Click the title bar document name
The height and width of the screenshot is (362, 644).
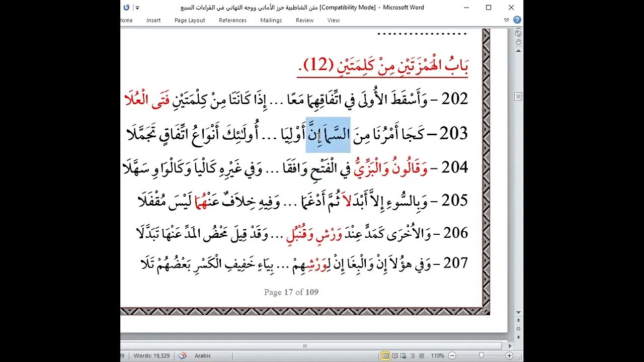(x=302, y=8)
